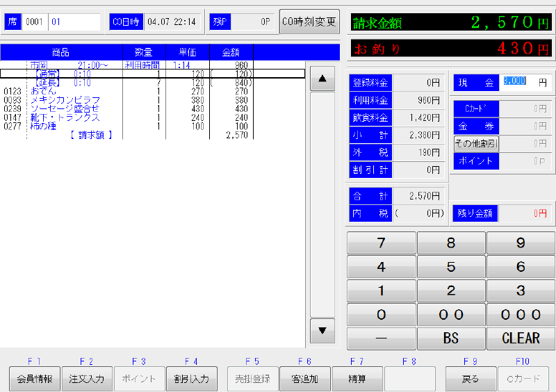The width and height of the screenshot is (556, 392).
Task: Click the 現金 cash amount input field
Action: [x=525, y=82]
